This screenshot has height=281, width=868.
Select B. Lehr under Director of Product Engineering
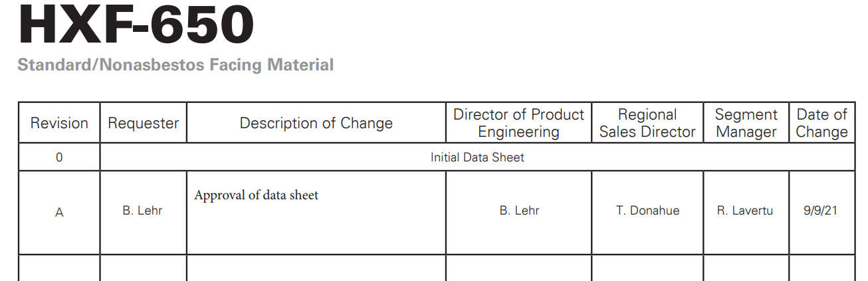(x=519, y=211)
